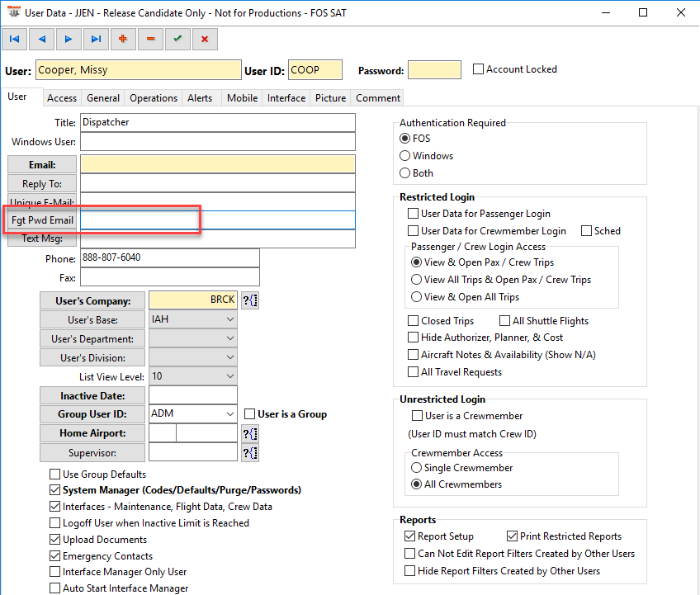Viewport: 700px width, 595px height.
Task: Check the Sched checkbox
Action: [587, 231]
